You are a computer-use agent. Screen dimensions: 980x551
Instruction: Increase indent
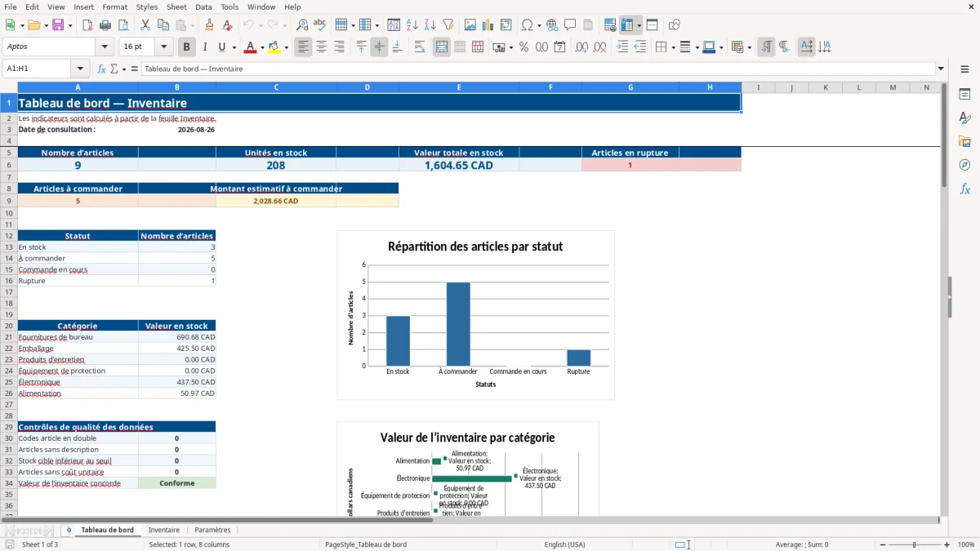point(622,47)
